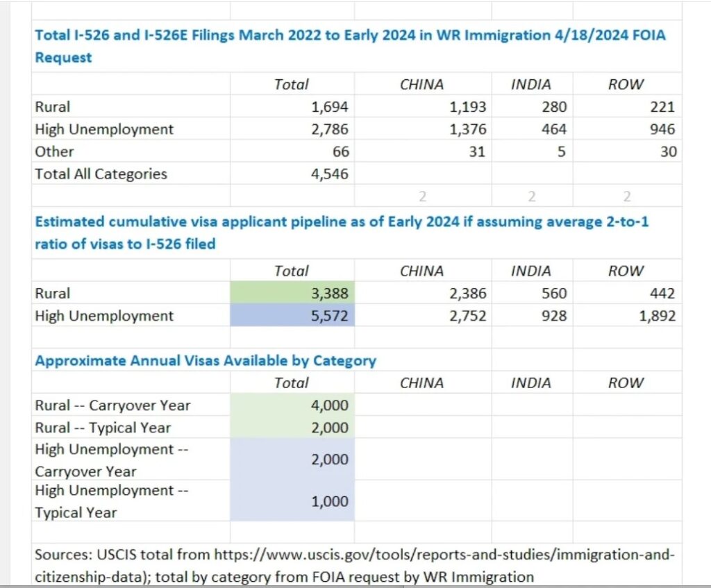Click the Total All Categories row label
This screenshot has height=588, width=711.
101,174
